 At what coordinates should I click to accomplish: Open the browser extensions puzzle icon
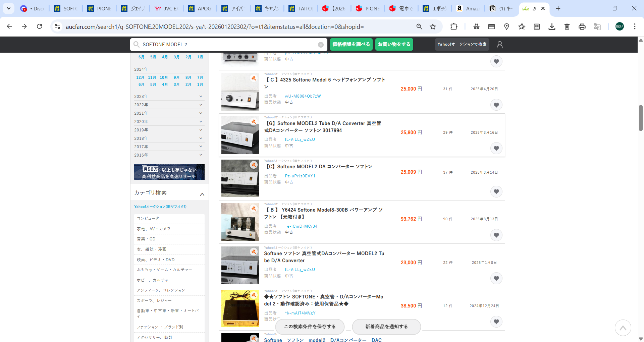pyautogui.click(x=454, y=26)
